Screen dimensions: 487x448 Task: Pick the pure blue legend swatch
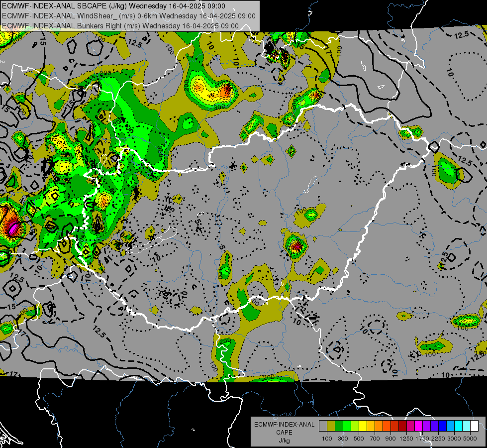tap(443, 426)
